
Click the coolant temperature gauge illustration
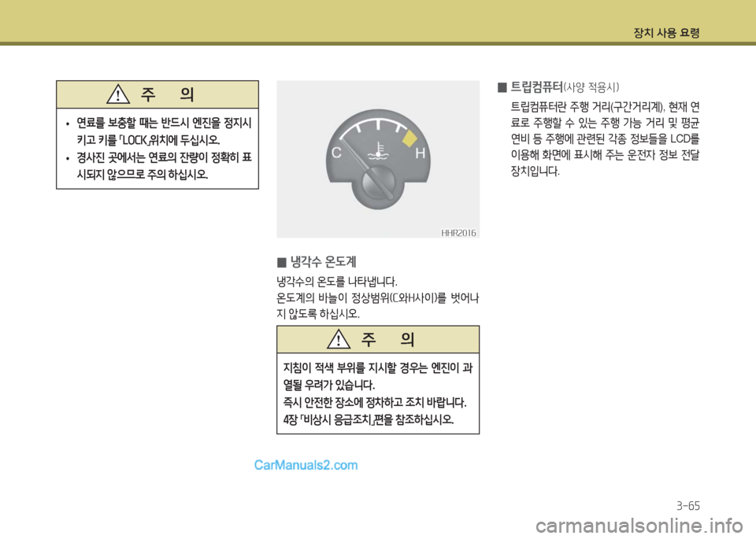pyautogui.click(x=378, y=159)
